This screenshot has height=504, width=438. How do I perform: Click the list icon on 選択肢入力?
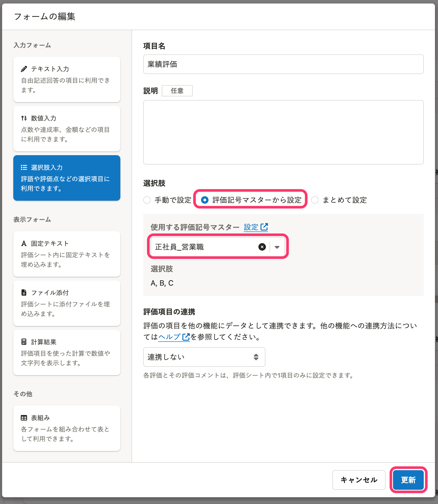(24, 168)
